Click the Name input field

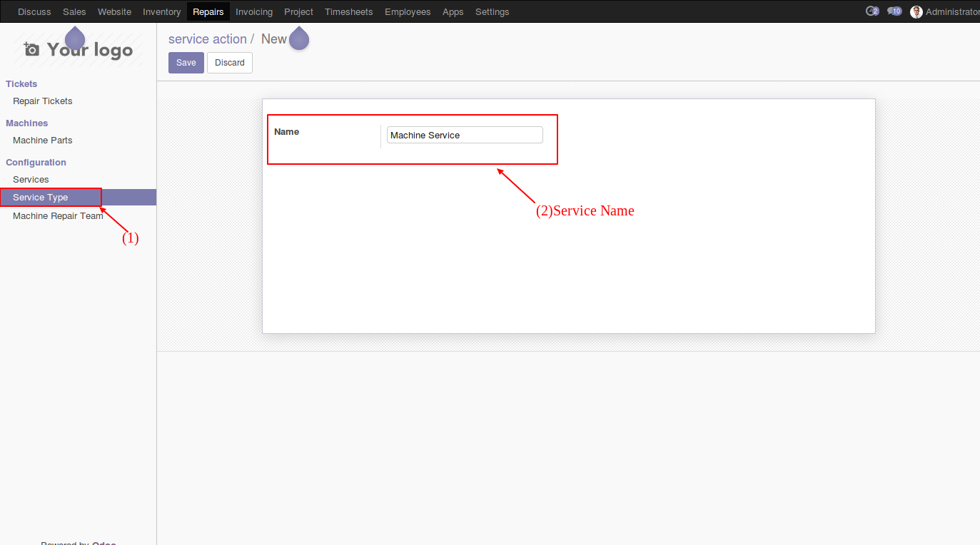click(465, 135)
